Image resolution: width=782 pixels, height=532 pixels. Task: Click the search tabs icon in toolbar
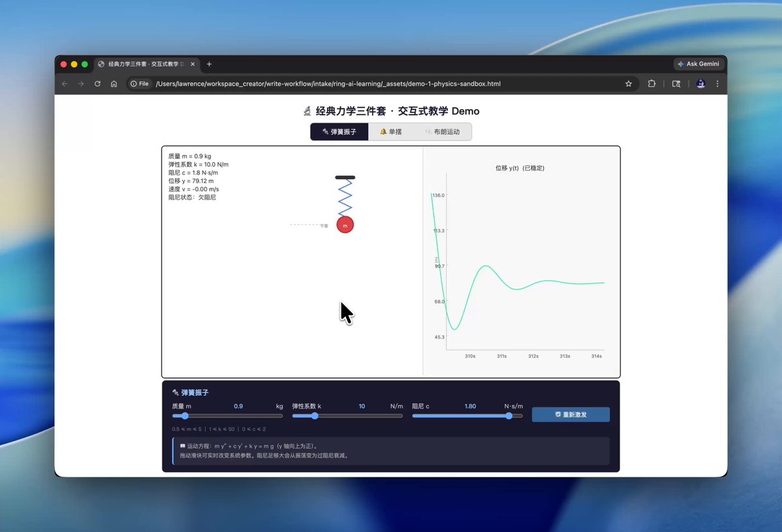click(676, 84)
